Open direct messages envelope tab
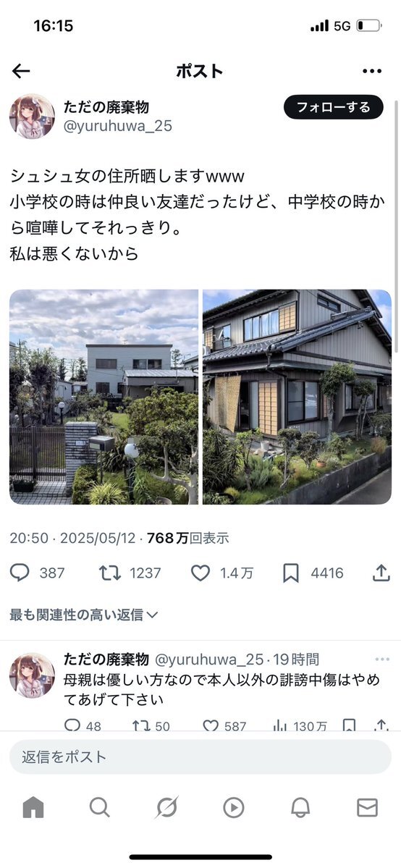The image size is (401, 868). [x=367, y=808]
